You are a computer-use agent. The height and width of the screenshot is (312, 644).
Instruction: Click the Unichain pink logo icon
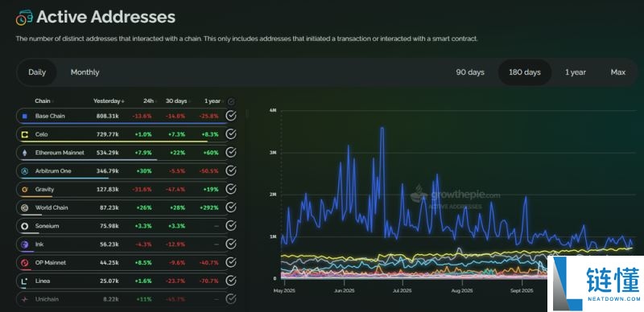[25, 299]
